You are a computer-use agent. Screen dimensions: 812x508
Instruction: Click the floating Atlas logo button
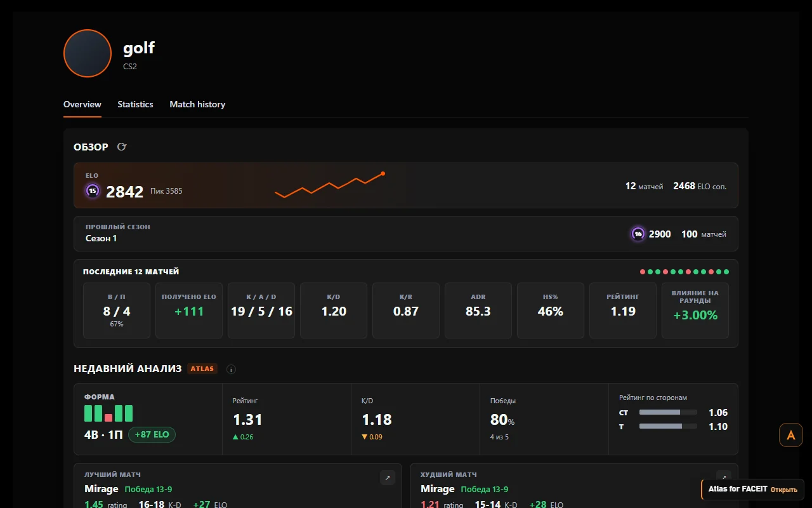point(791,435)
